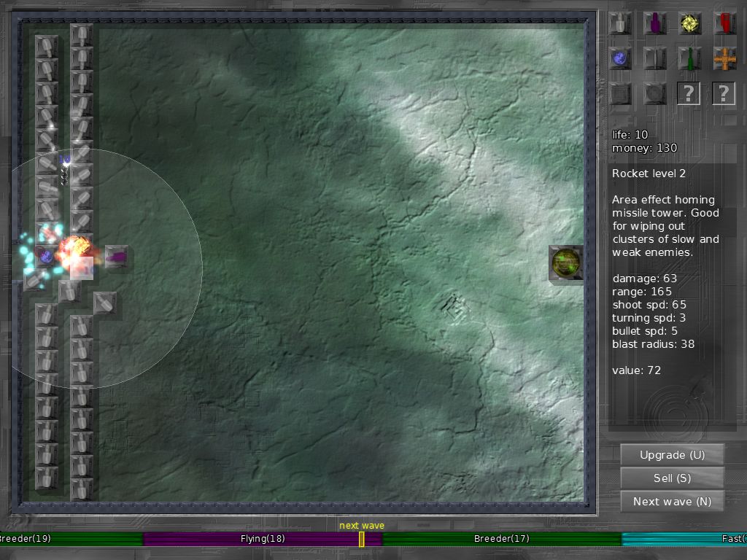Select the blue orb tower icon
This screenshot has width=747, height=560.
point(620,58)
